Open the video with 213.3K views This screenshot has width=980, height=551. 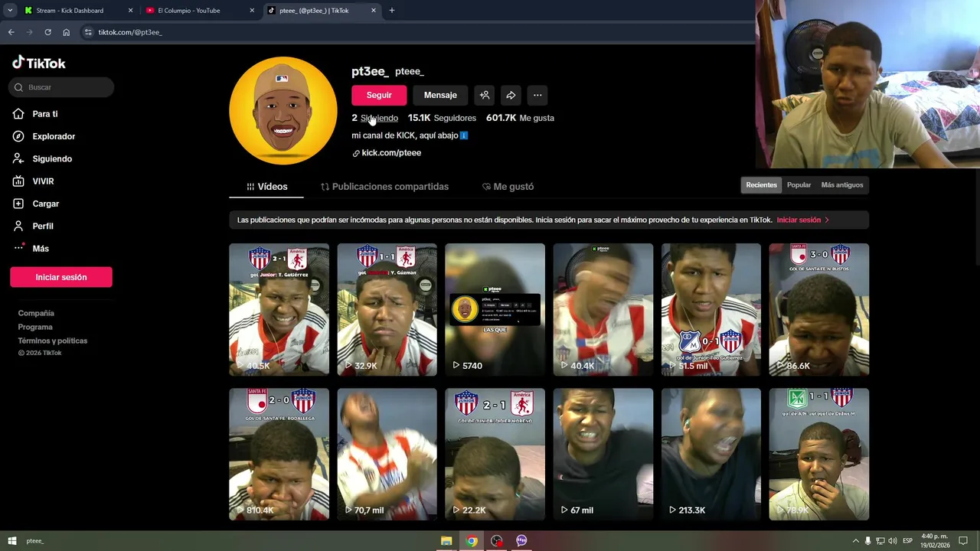click(x=710, y=454)
